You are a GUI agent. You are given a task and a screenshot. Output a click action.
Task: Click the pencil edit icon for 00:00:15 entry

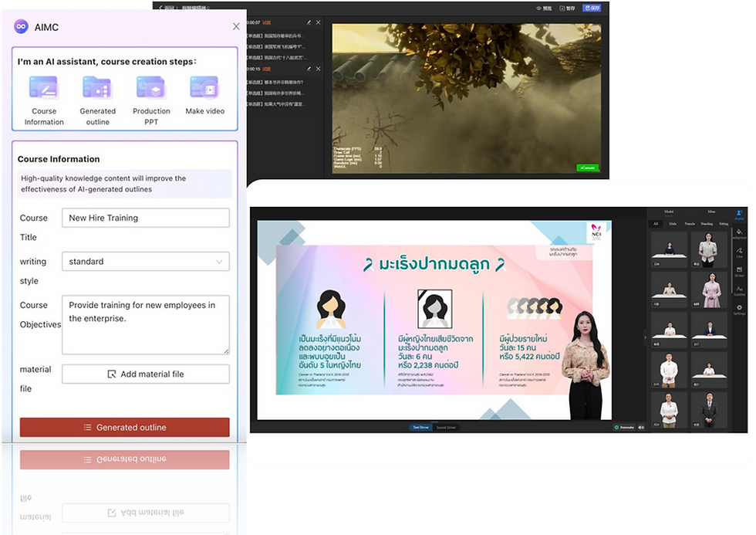coord(309,69)
